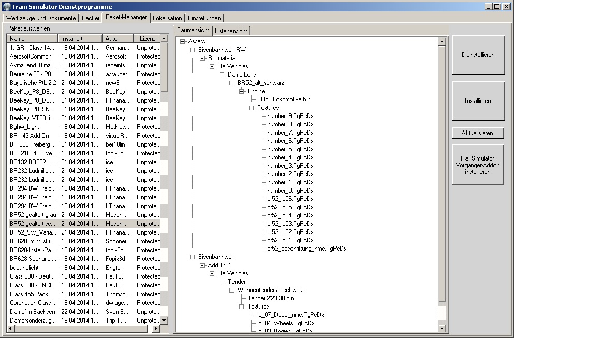This screenshot has height=364, width=597.
Task: Click package list scroll-right arrow
Action: pyautogui.click(x=155, y=329)
